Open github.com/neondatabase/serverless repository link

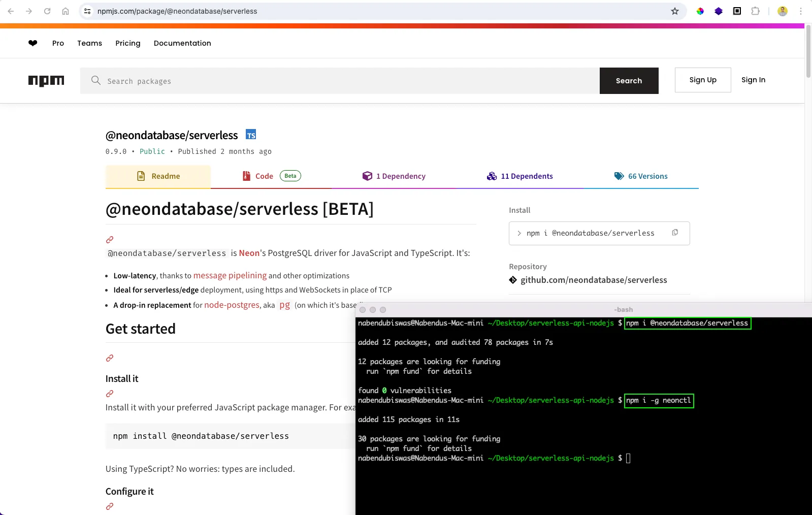[594, 280]
